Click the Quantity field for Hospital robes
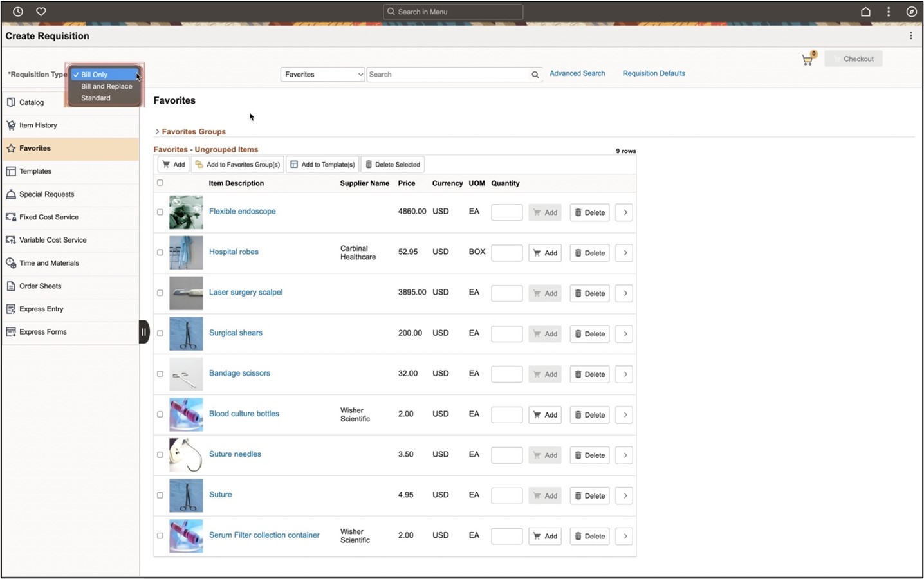This screenshot has width=924, height=579. coord(507,253)
